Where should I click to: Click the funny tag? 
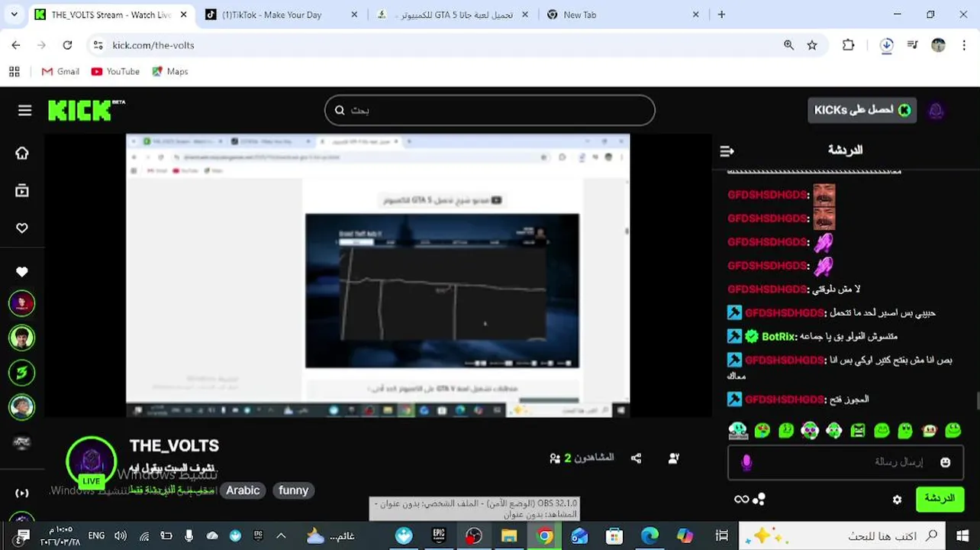pyautogui.click(x=293, y=490)
